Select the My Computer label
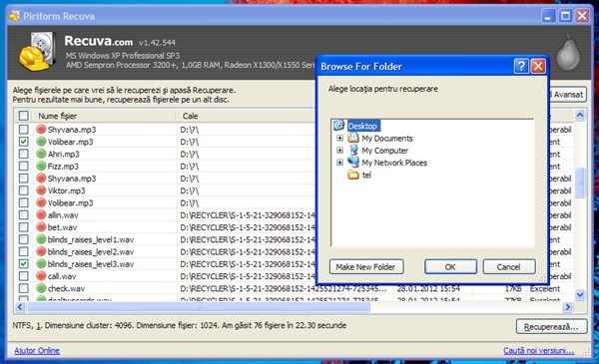The width and height of the screenshot is (599, 364). pos(384,151)
